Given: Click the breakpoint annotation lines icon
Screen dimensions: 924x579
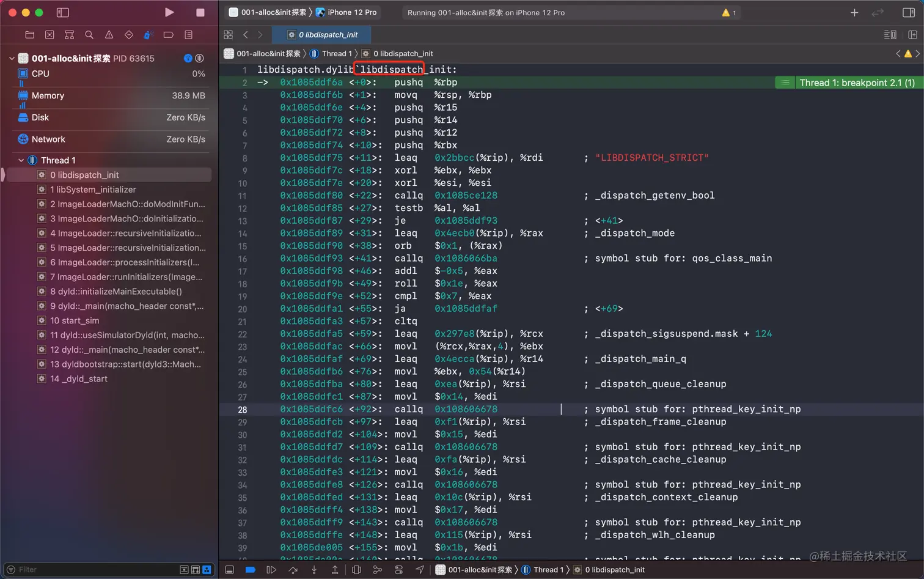Looking at the screenshot, I should 785,83.
